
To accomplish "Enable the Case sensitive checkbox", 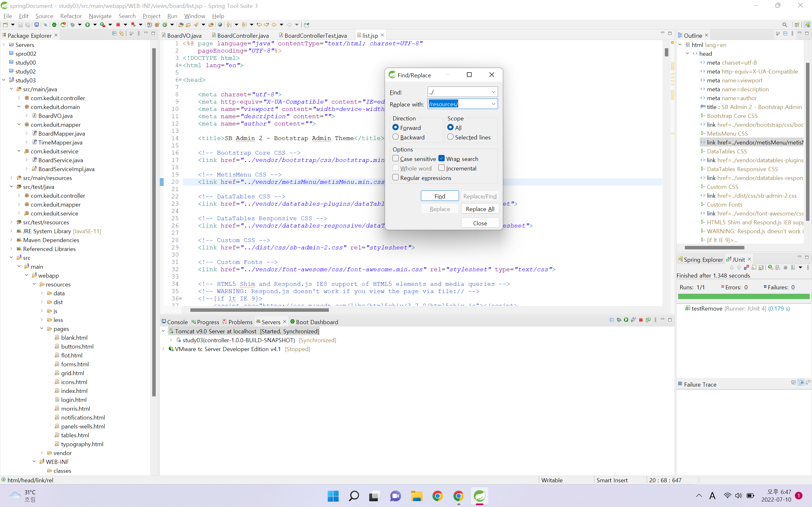I will (x=396, y=159).
